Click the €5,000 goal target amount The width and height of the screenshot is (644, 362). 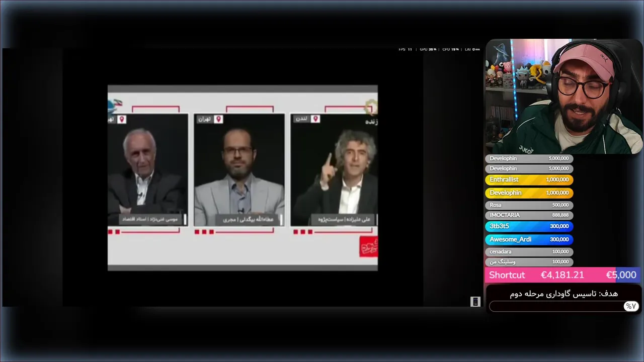(621, 275)
